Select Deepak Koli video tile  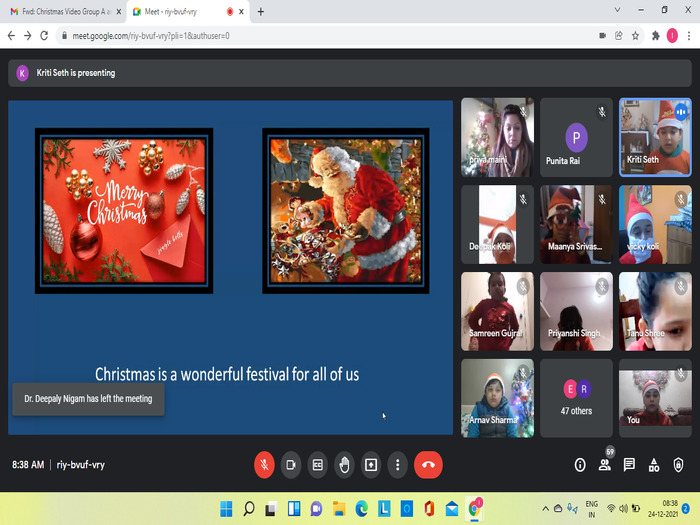click(497, 224)
